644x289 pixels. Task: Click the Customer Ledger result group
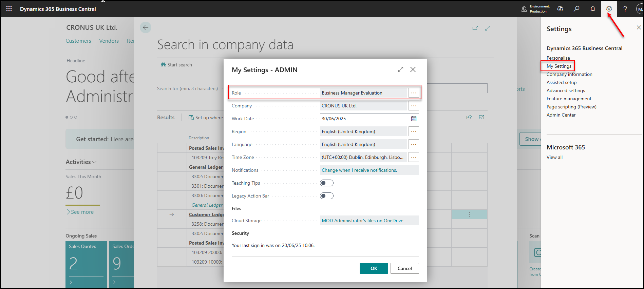point(206,214)
